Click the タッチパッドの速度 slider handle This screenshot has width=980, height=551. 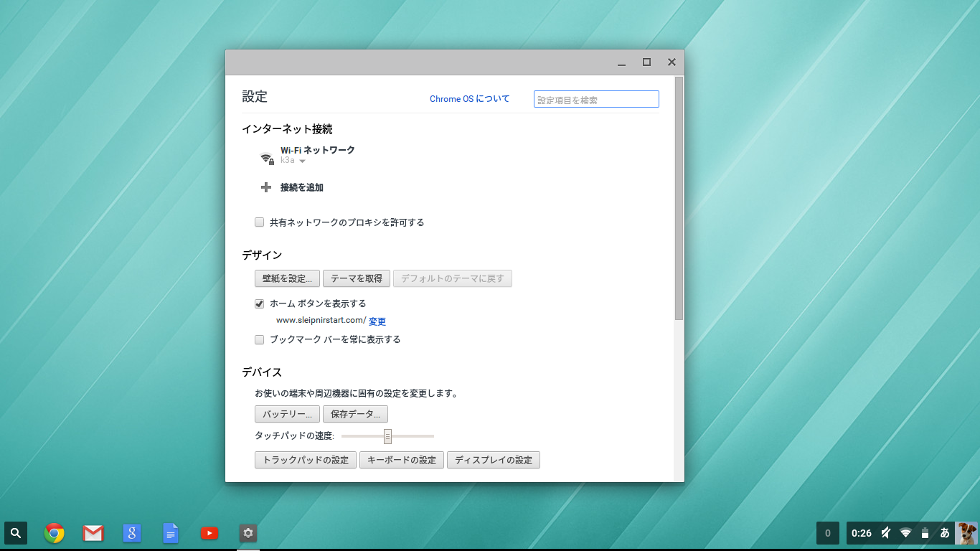pos(387,436)
